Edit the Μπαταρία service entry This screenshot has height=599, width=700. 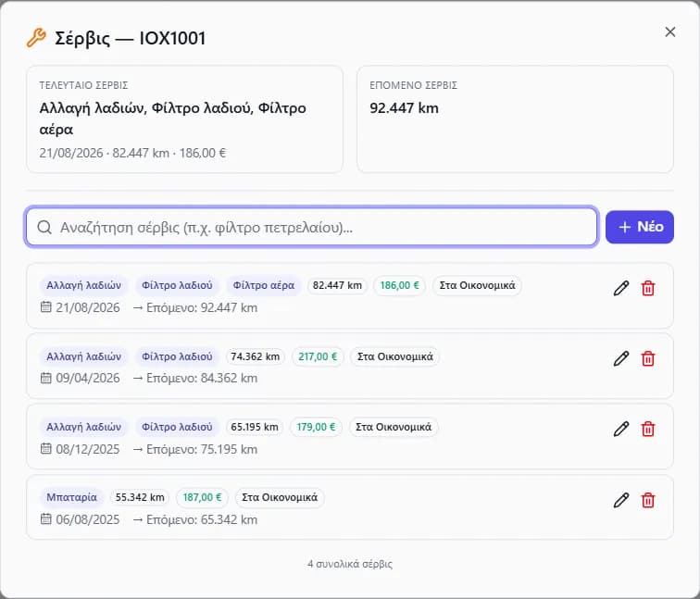coord(621,500)
